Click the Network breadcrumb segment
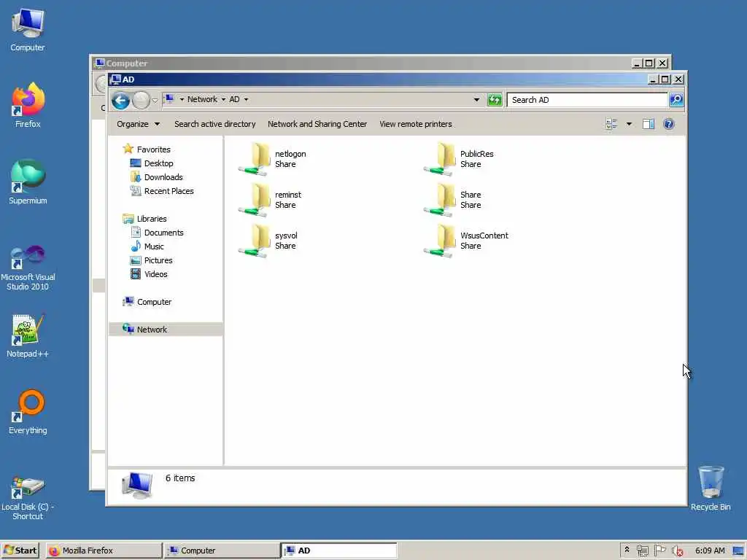 [202, 99]
